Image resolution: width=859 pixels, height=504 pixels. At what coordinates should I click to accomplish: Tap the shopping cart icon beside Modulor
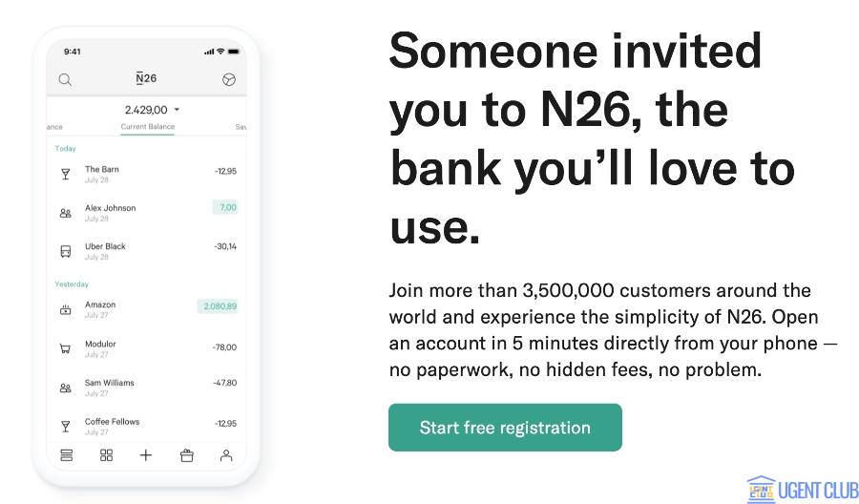point(66,348)
